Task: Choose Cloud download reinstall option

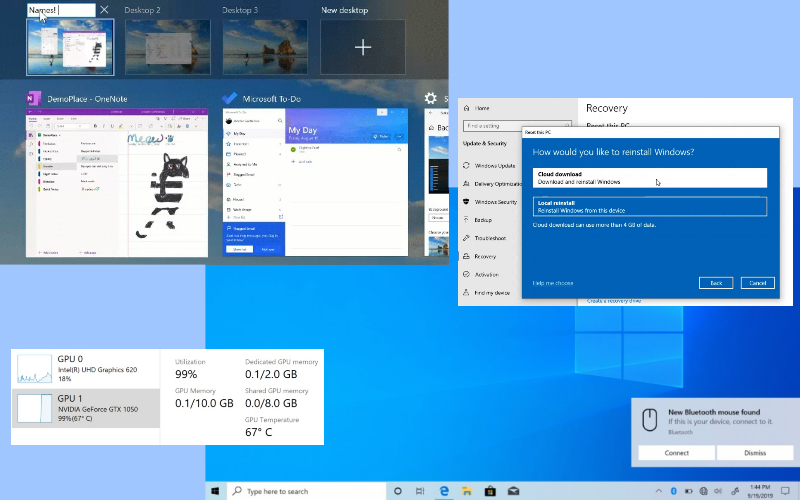Action: [649, 178]
